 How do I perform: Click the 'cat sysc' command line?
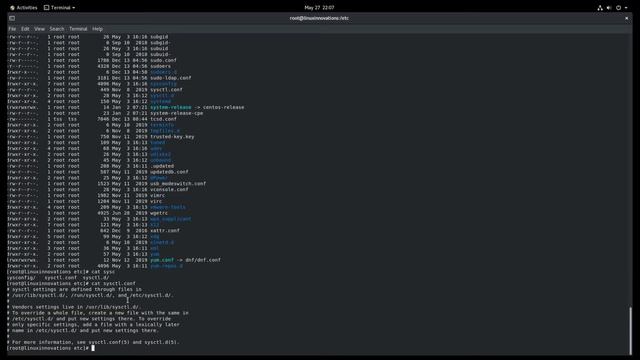[x=61, y=271]
